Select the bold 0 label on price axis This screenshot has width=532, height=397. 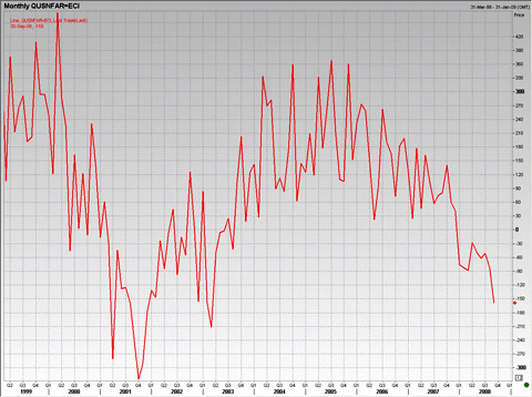(517, 230)
